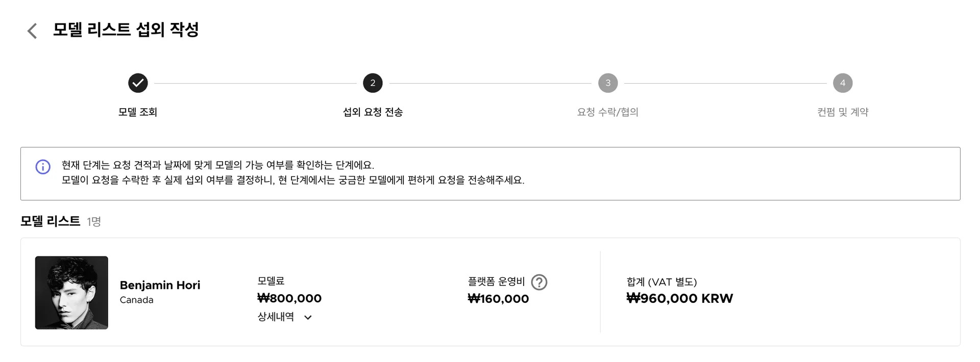The width and height of the screenshot is (980, 362).
Task: Select the 모델 조회 step label
Action: pyautogui.click(x=137, y=112)
